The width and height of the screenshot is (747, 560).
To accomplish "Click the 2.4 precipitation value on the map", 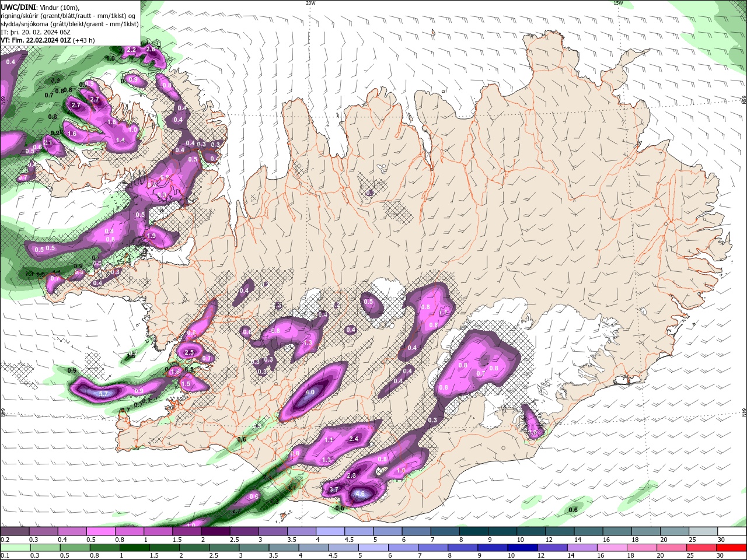I will click(353, 439).
